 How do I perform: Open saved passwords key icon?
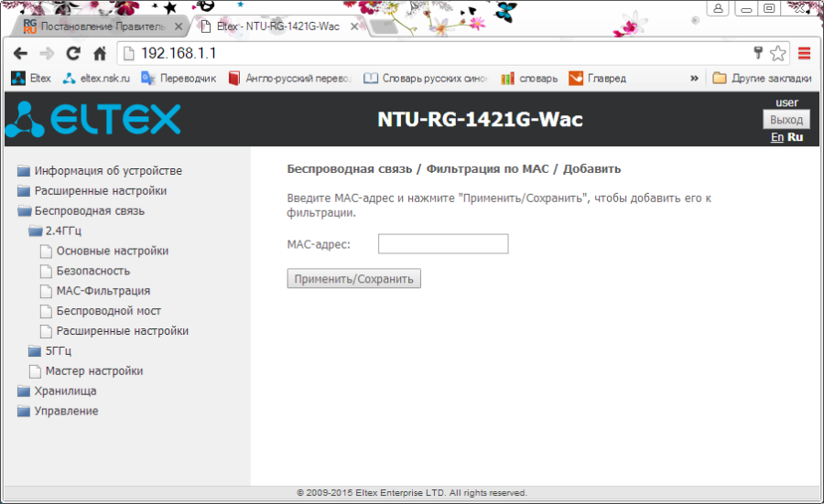click(x=758, y=52)
